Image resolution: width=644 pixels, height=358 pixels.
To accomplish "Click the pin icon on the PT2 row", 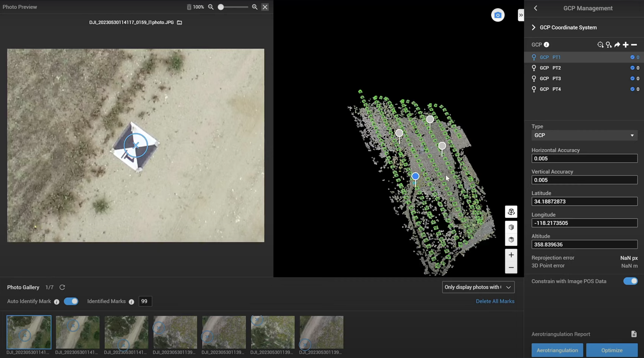I will [x=534, y=68].
